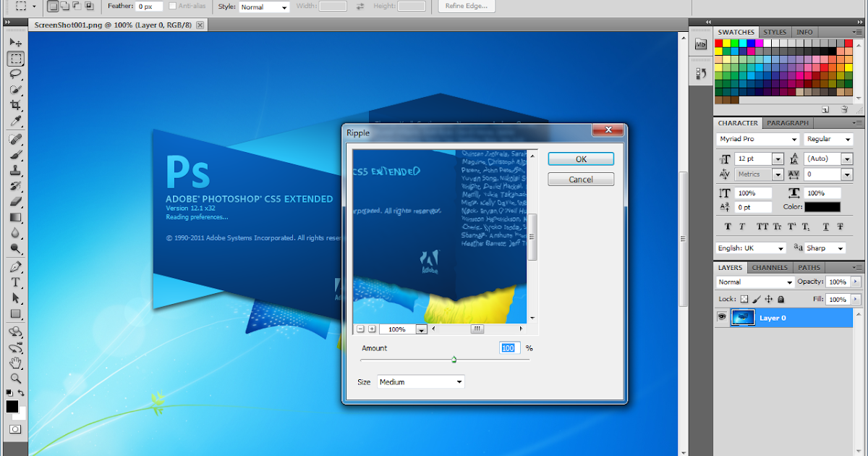The height and width of the screenshot is (456, 868).
Task: Open the Myriad Pro font family dropdown
Action: pos(757,138)
